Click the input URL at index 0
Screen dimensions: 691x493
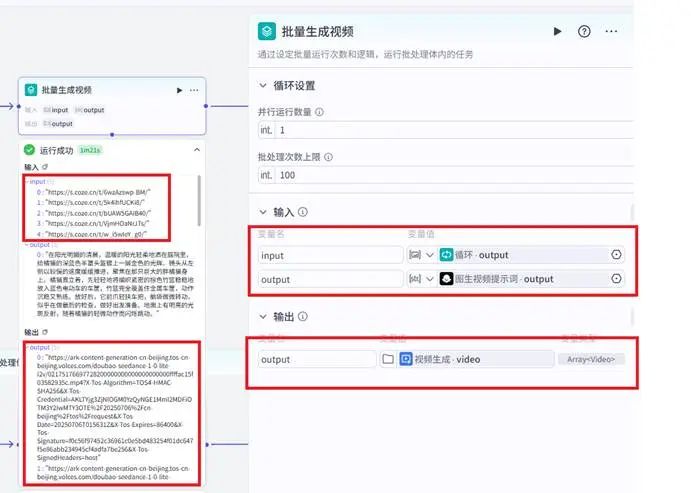pyautogui.click(x=98, y=192)
